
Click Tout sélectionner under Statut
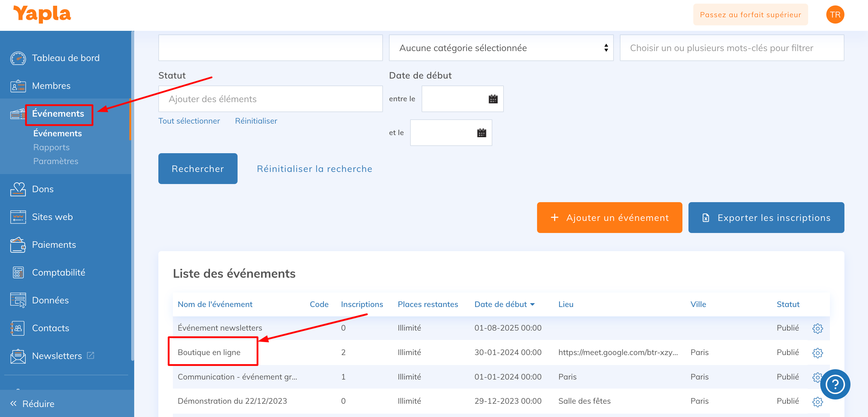click(x=189, y=121)
